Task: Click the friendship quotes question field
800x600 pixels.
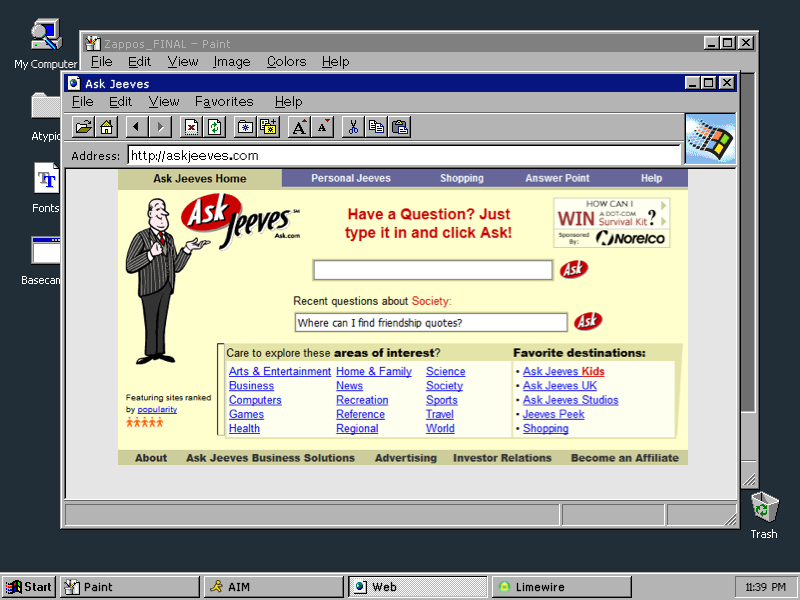Action: coord(431,322)
